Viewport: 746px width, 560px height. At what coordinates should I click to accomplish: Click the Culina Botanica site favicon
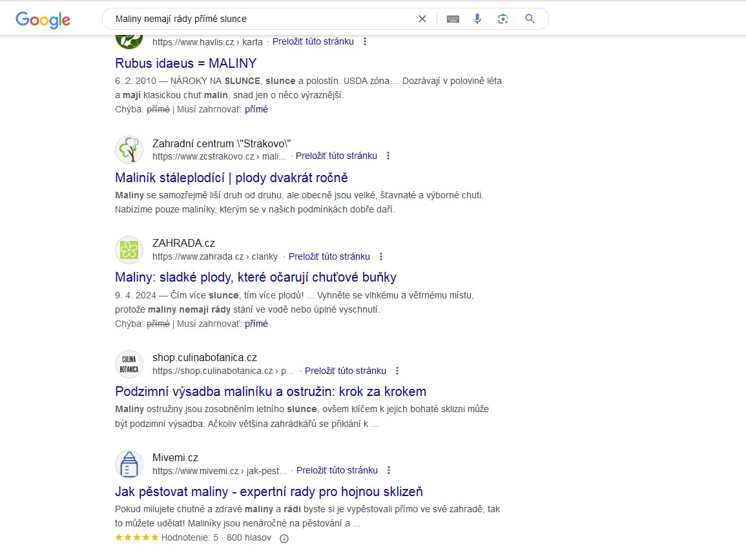pos(129,364)
